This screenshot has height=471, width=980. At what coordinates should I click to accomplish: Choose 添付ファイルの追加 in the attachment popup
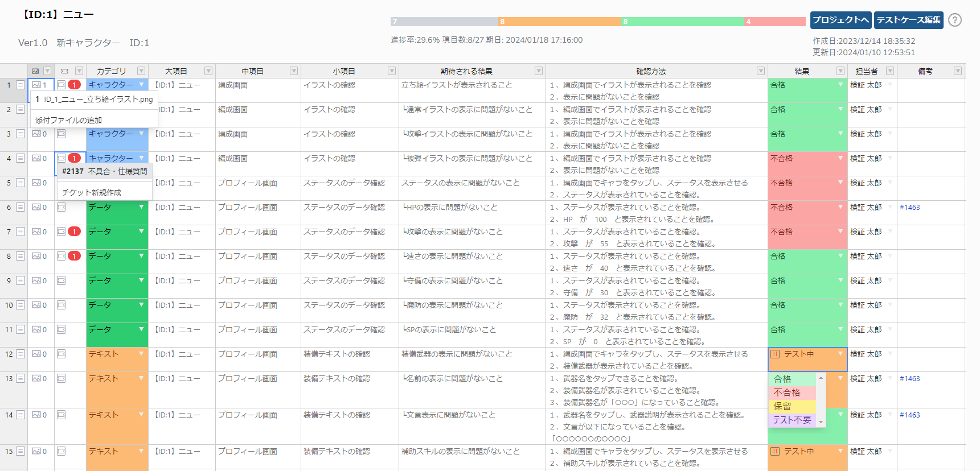(x=94, y=120)
